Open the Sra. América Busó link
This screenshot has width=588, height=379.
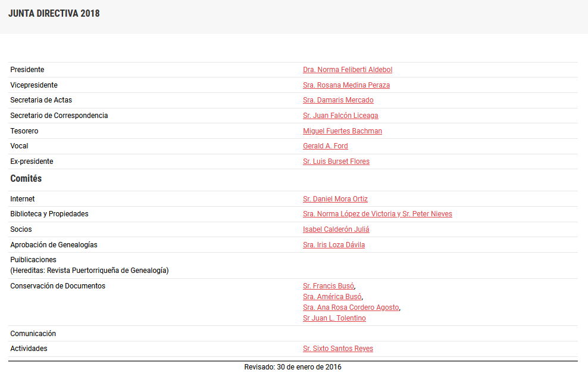pos(331,297)
